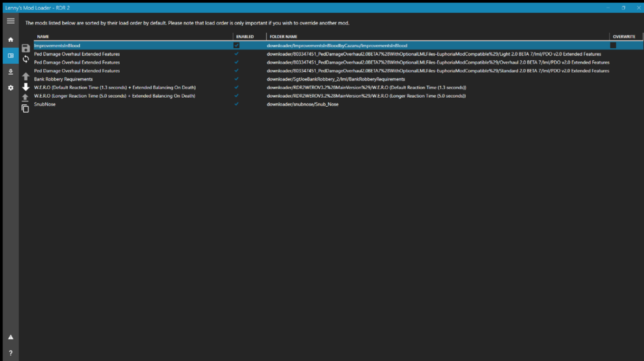This screenshot has height=361, width=644.
Task: Disable the SnubNose mod checkmark
Action: click(236, 104)
